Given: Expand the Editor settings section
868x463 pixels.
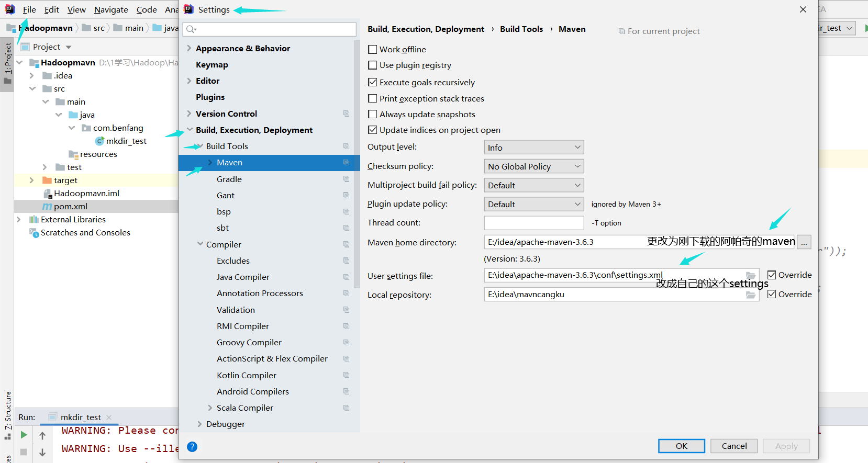Looking at the screenshot, I should click(x=189, y=81).
